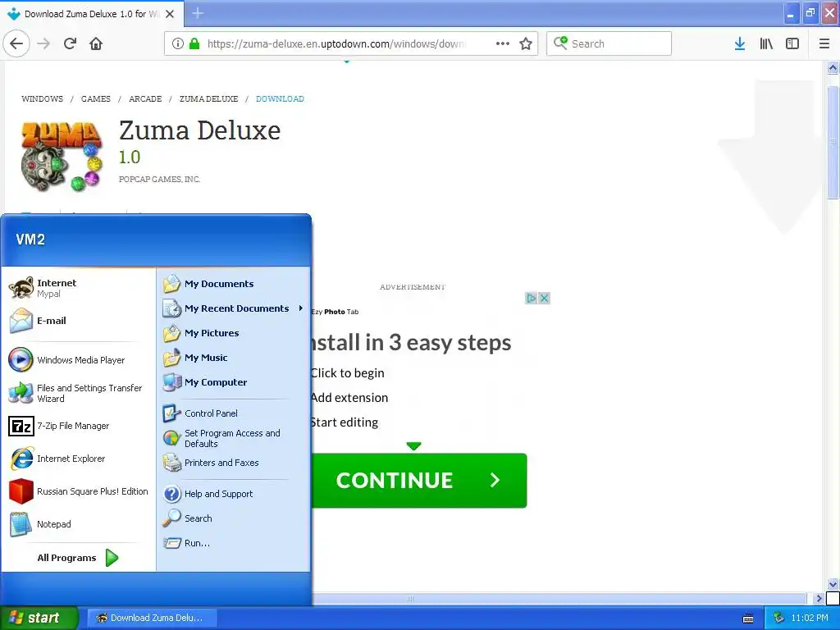
Task: Reload the page with the refresh icon
Action: 71,43
